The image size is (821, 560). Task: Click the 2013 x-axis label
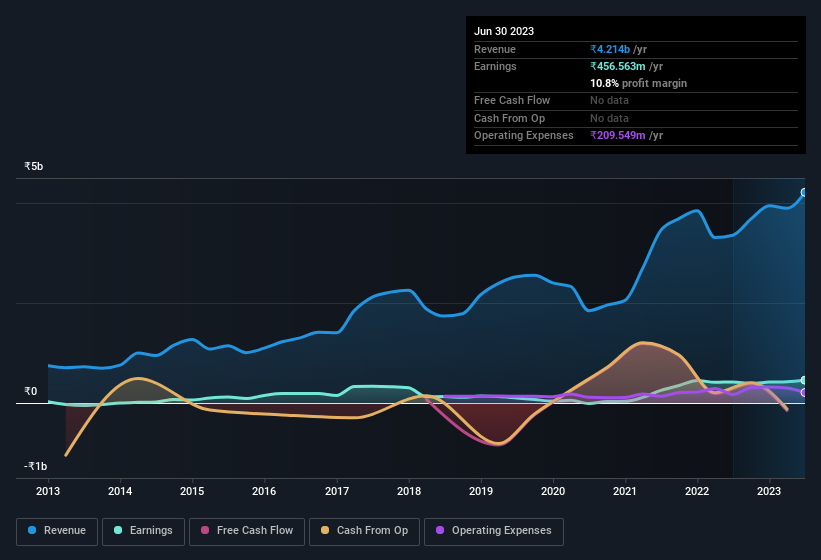pos(48,491)
